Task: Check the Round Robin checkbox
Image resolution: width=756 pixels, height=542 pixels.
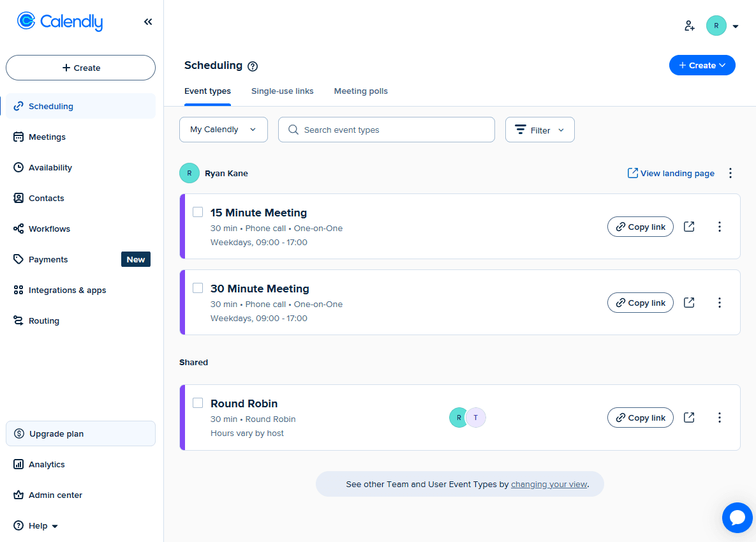Action: [198, 403]
